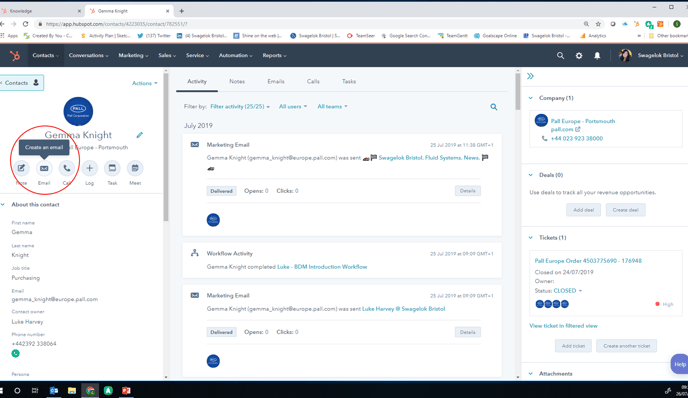Switch to the Notes tab

pos(237,82)
